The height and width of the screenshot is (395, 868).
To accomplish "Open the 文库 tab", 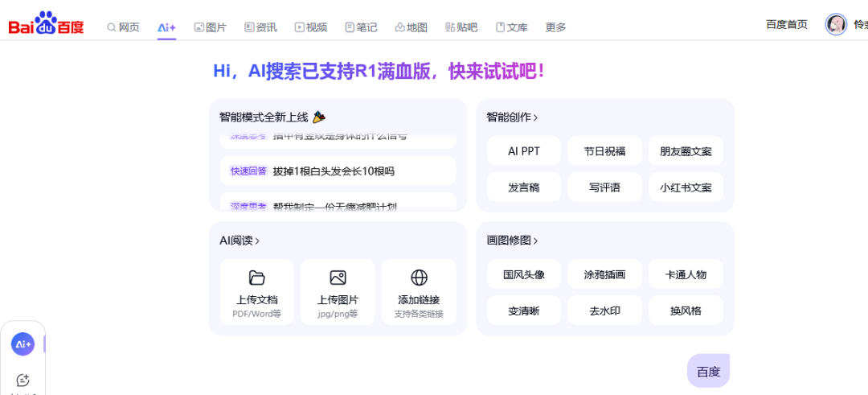I will click(511, 27).
